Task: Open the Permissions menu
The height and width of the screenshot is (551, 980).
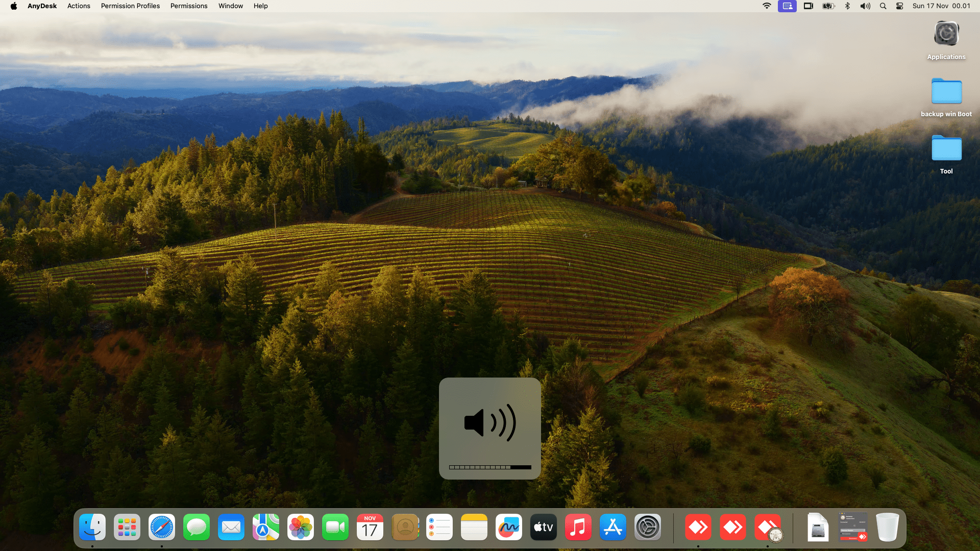Action: pos(189,6)
